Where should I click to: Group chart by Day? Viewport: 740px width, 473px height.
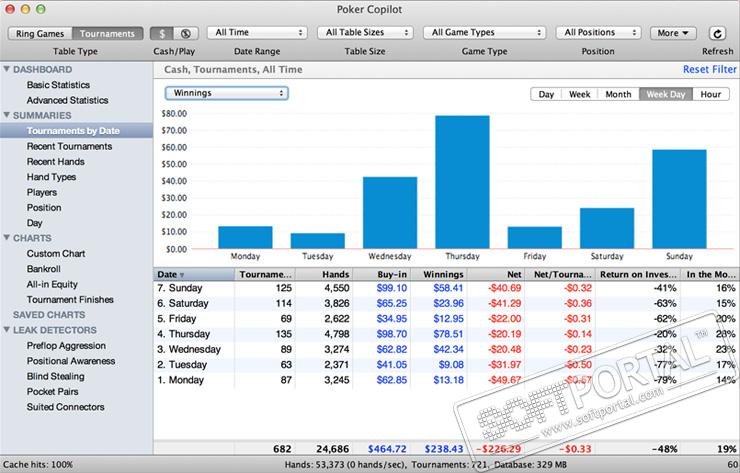(x=546, y=94)
